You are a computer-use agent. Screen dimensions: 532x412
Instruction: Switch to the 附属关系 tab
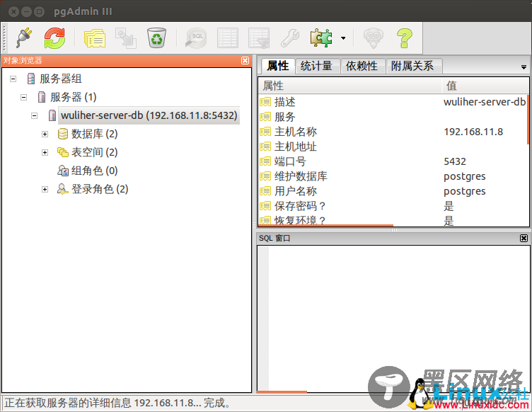pos(413,66)
